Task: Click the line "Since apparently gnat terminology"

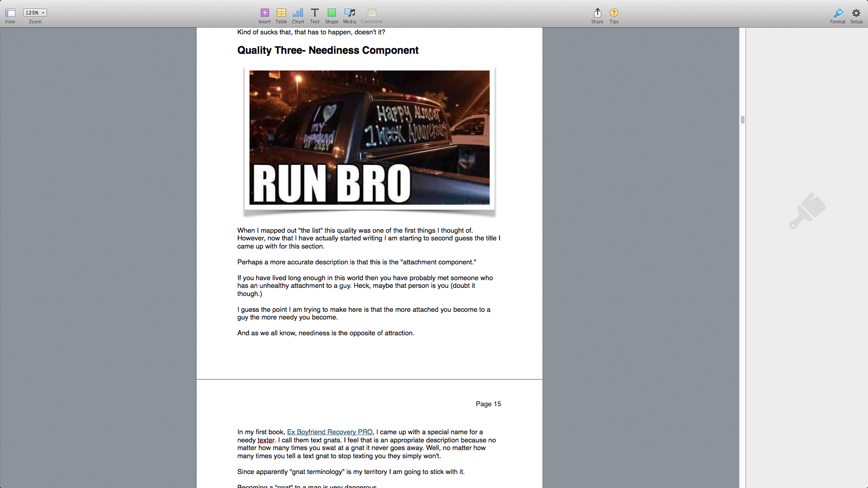Action: (351, 472)
